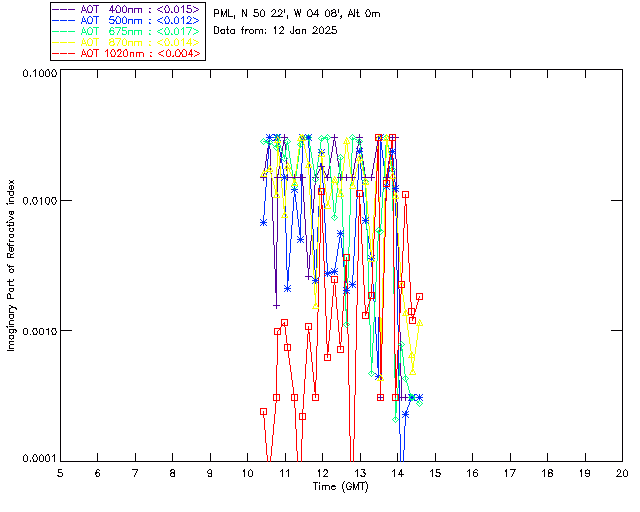Click the x-axis tick label 7
The width and height of the screenshot is (640, 512).
(x=135, y=473)
